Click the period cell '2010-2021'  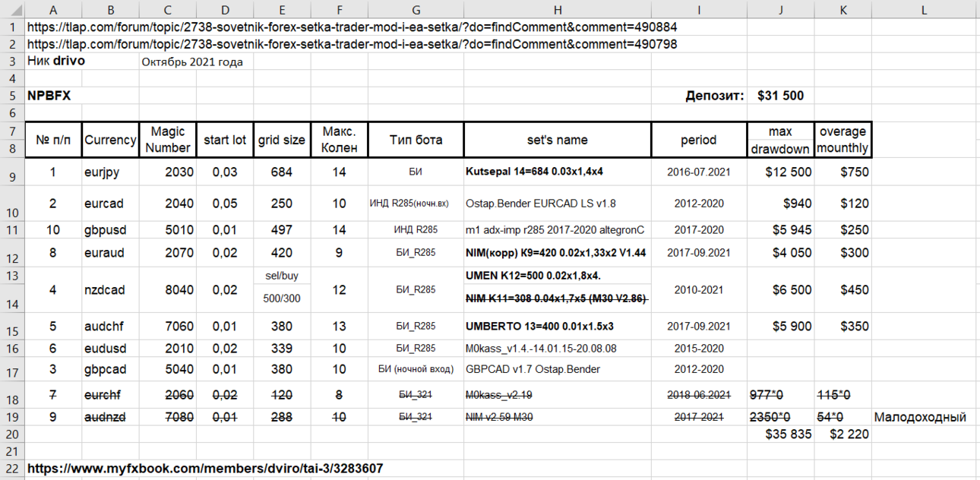[698, 289]
